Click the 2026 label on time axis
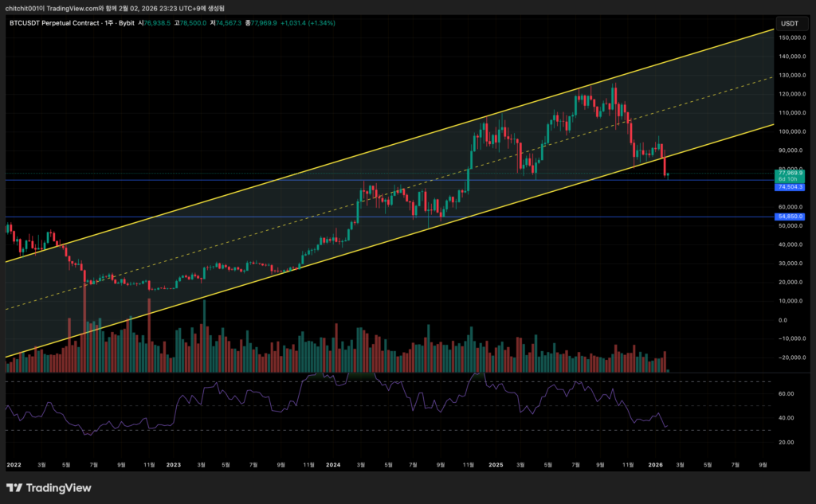Viewport: 816px width, 504px height. click(x=656, y=463)
